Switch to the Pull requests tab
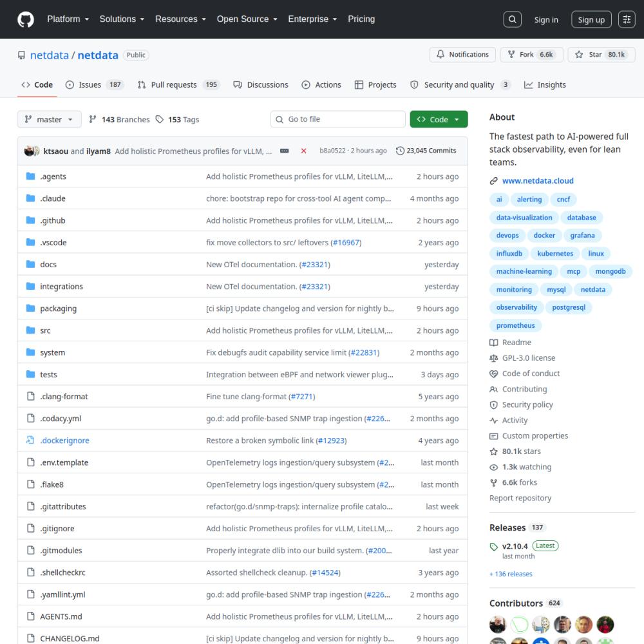 pyautogui.click(x=178, y=85)
